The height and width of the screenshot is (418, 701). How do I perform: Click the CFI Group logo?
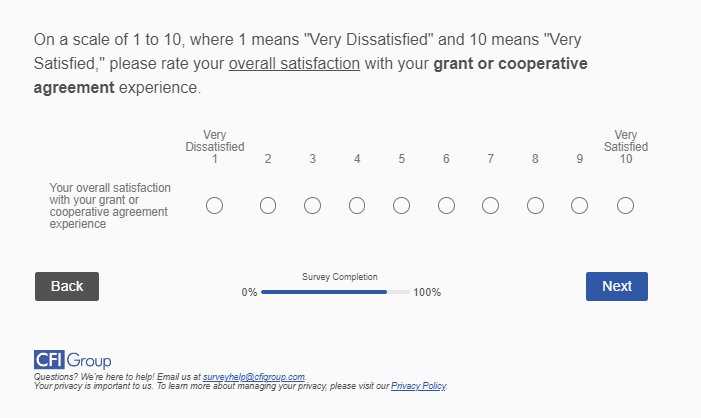73,360
